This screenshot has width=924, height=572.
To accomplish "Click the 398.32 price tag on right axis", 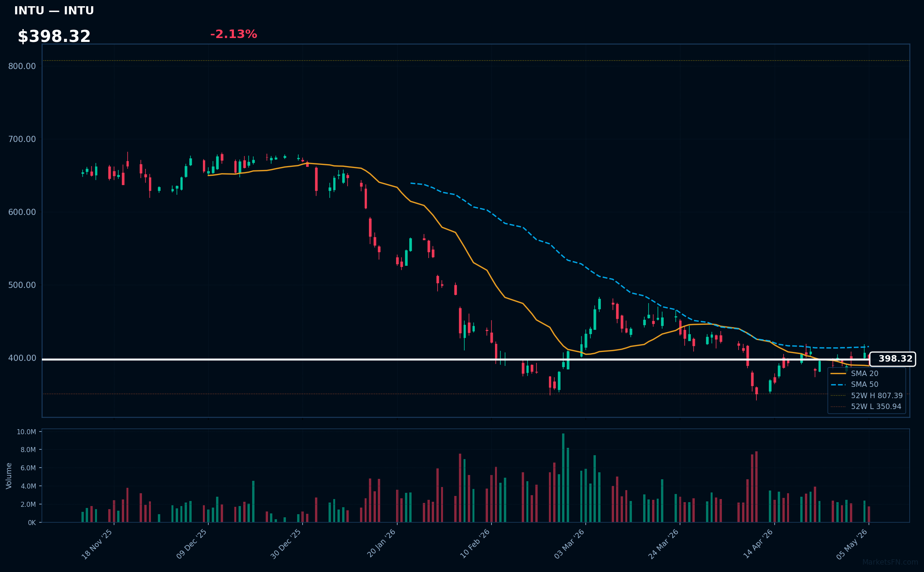I will pos(893,359).
